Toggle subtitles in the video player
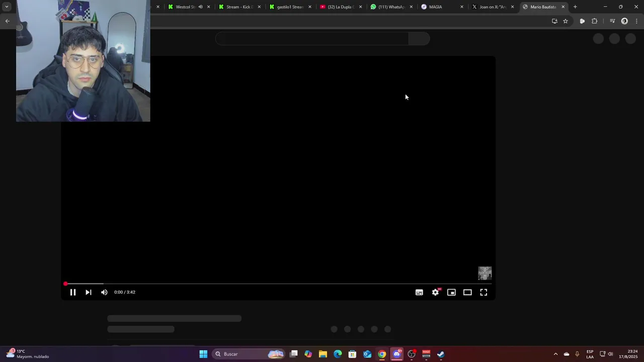644x362 pixels. [x=419, y=292]
